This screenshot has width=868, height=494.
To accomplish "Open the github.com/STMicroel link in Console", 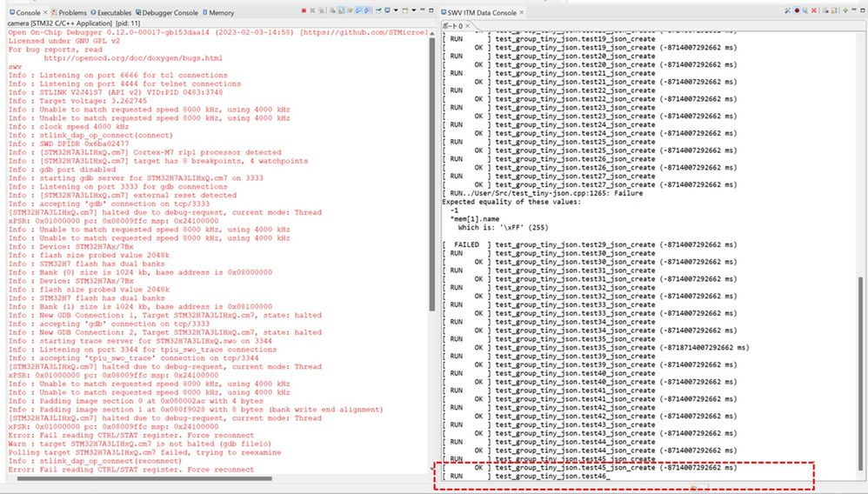I will point(366,32).
